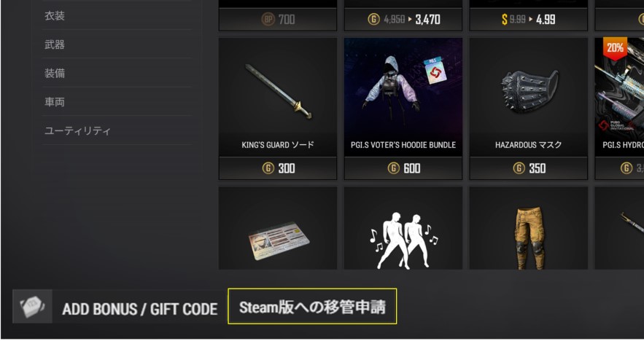Click the G-coin icon on the 300 price
Viewport: 644px width, 341px height.
[x=268, y=168]
